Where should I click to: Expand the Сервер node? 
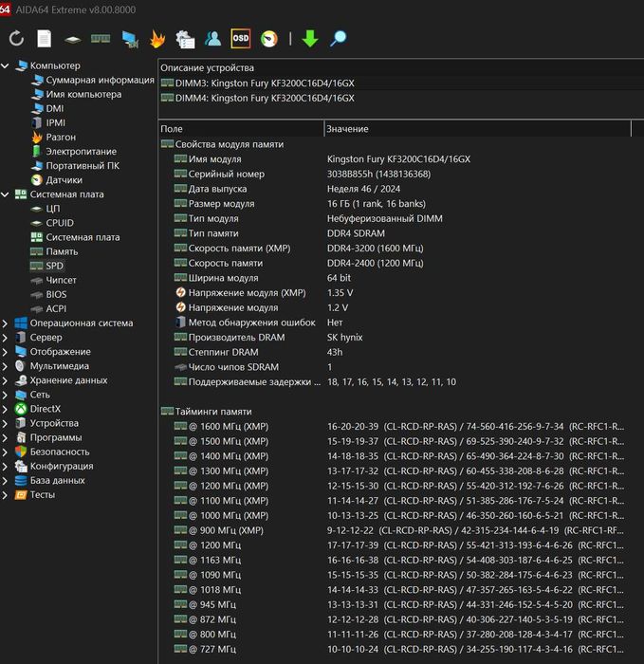5,338
